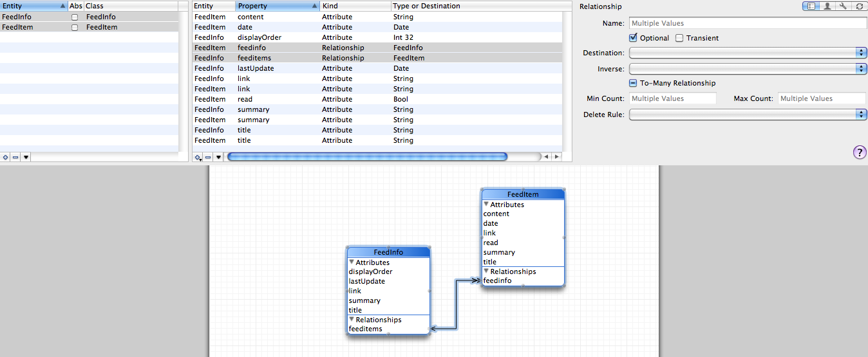
Task: Select FeedInfo title bar in diagram
Action: pyautogui.click(x=388, y=252)
